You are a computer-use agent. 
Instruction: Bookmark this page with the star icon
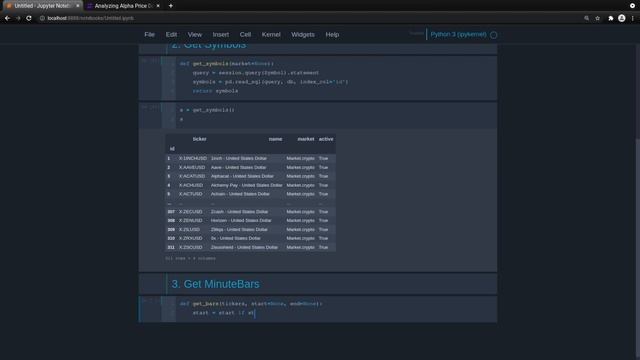[x=598, y=18]
